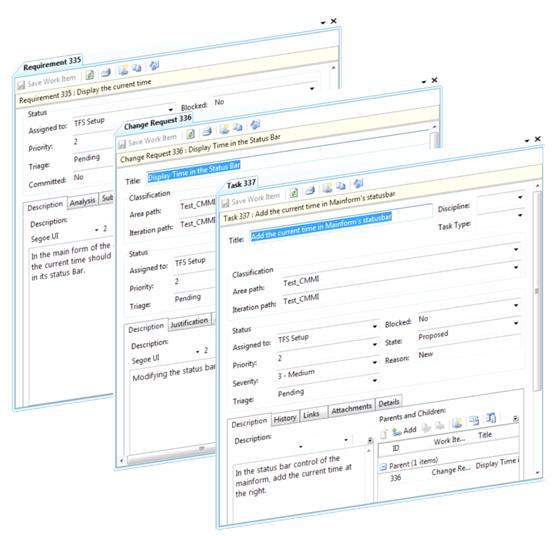Open the window list dropdown arrow above Task 337
The width and height of the screenshot is (556, 536).
coord(527,141)
